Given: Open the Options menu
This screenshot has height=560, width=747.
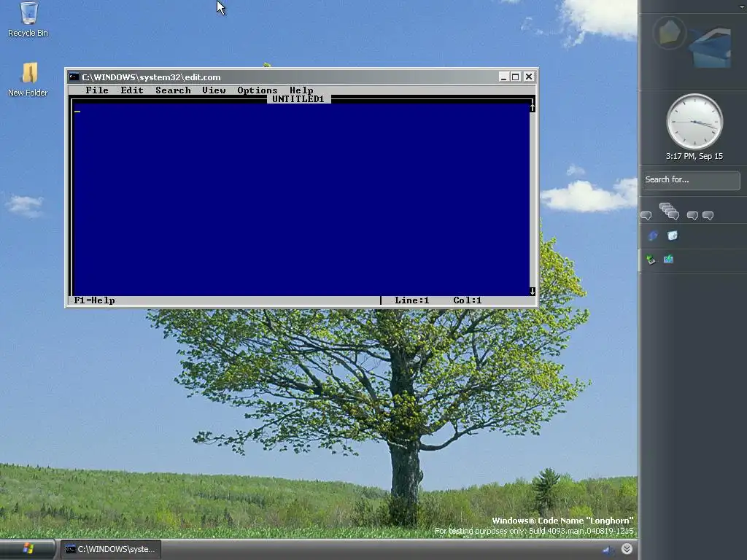Looking at the screenshot, I should pyautogui.click(x=258, y=90).
